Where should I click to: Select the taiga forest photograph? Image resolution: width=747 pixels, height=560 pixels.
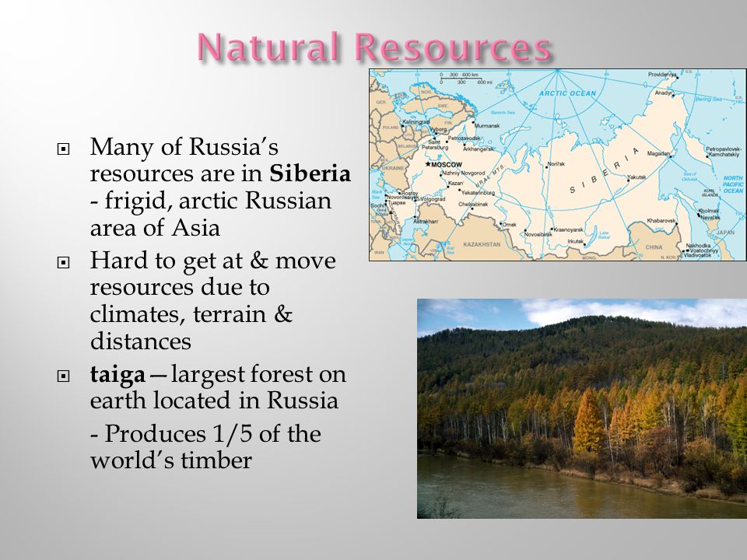point(582,408)
